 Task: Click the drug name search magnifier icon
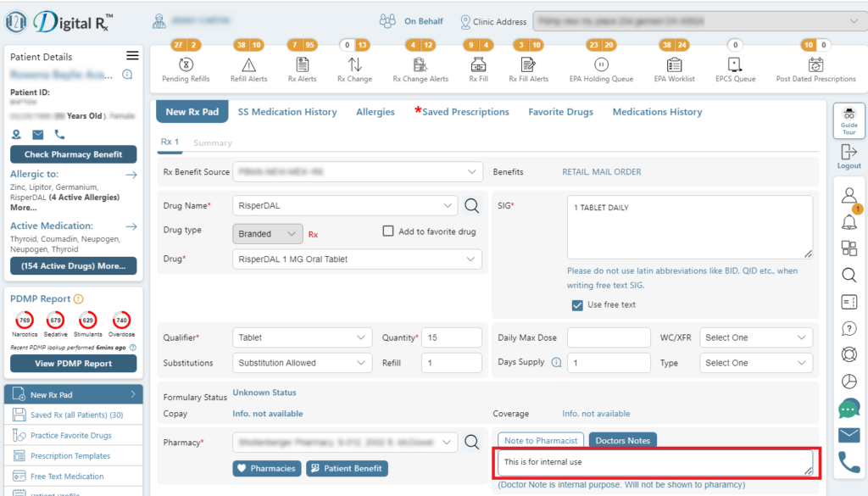471,205
